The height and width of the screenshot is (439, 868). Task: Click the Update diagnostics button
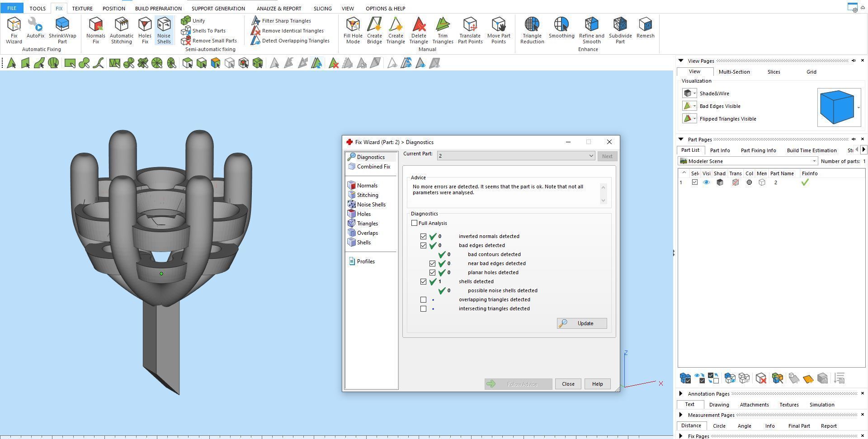point(582,323)
